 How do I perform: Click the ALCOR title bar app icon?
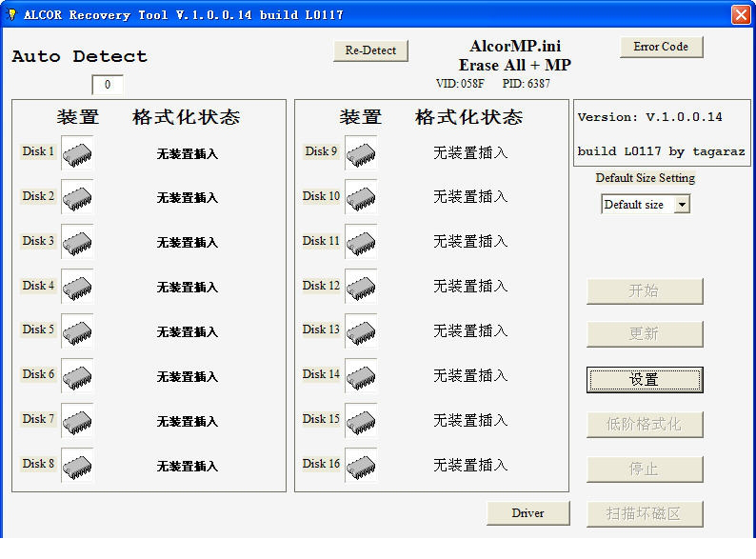pyautogui.click(x=12, y=15)
